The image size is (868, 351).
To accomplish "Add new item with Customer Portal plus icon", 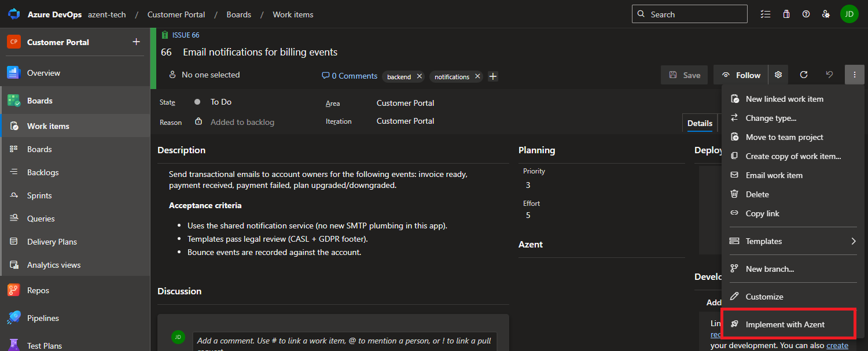I will pyautogui.click(x=137, y=42).
